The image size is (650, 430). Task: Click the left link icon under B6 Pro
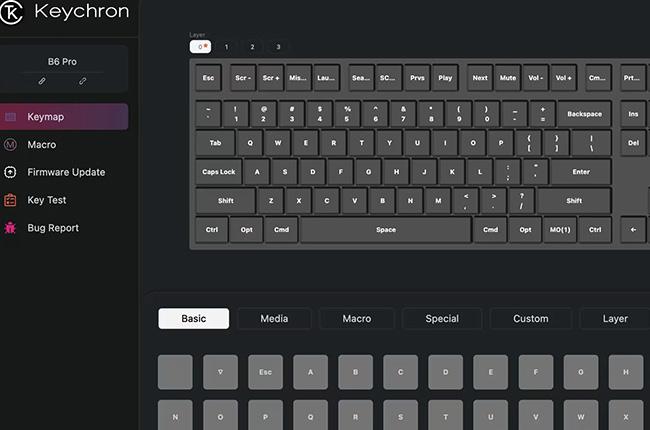pyautogui.click(x=42, y=81)
